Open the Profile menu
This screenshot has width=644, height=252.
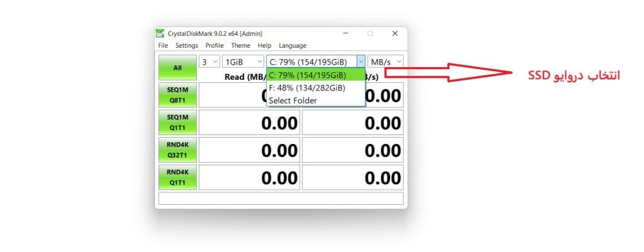click(214, 45)
